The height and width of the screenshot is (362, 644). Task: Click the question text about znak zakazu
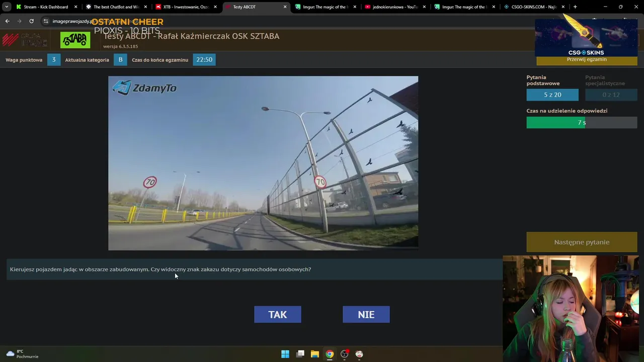pos(160,269)
